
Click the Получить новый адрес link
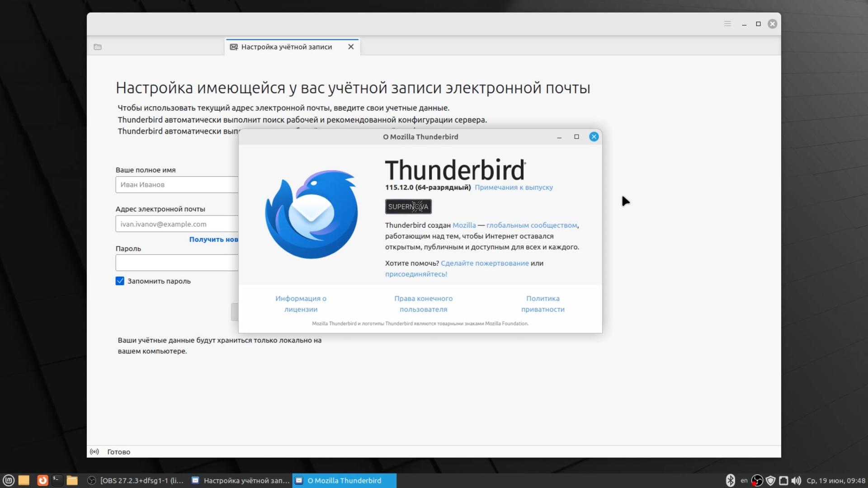click(213, 239)
